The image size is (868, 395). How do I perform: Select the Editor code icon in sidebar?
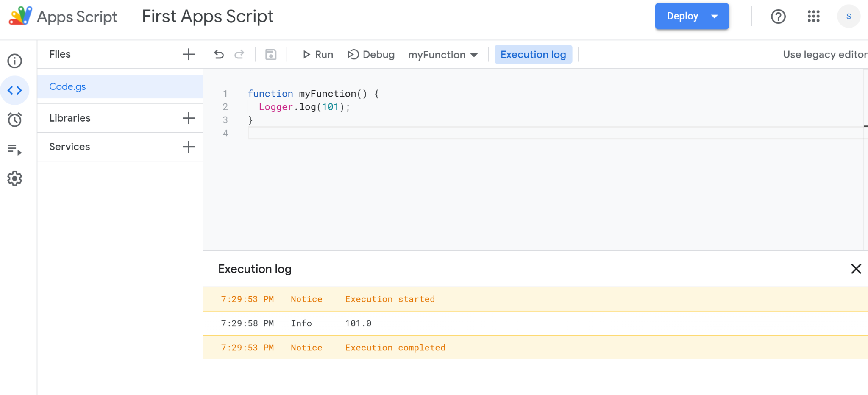pyautogui.click(x=15, y=90)
